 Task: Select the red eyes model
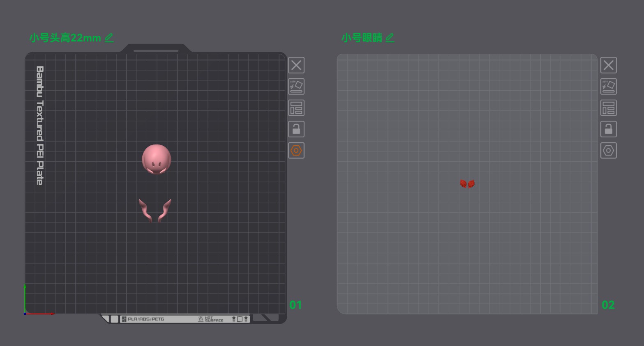pyautogui.click(x=467, y=183)
